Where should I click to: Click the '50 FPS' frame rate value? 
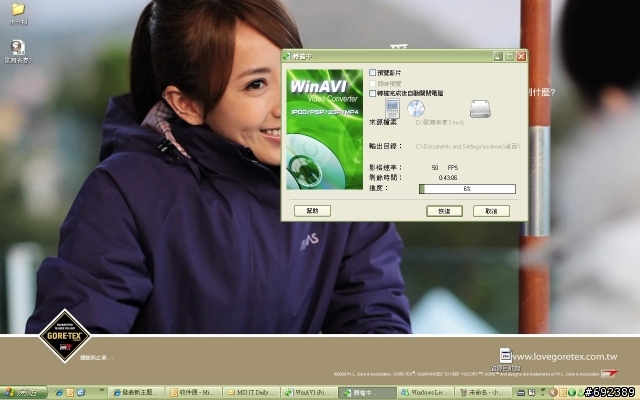point(444,168)
